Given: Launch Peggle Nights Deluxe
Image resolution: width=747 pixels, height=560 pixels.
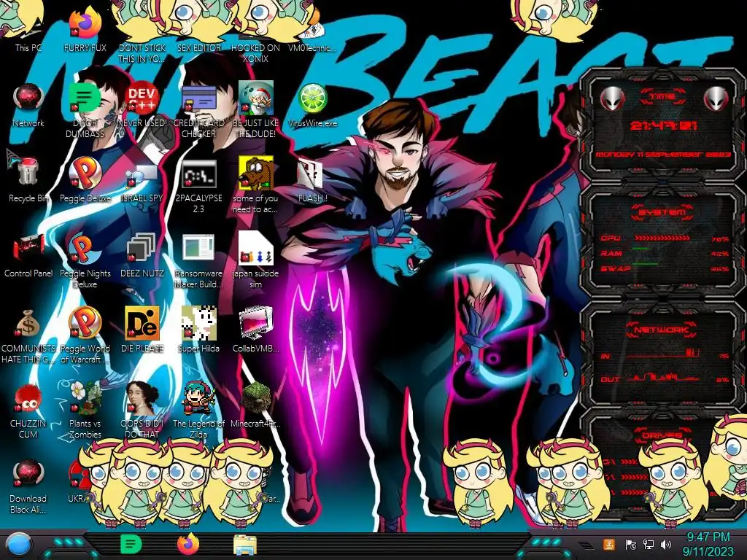Looking at the screenshot, I should point(85,249).
